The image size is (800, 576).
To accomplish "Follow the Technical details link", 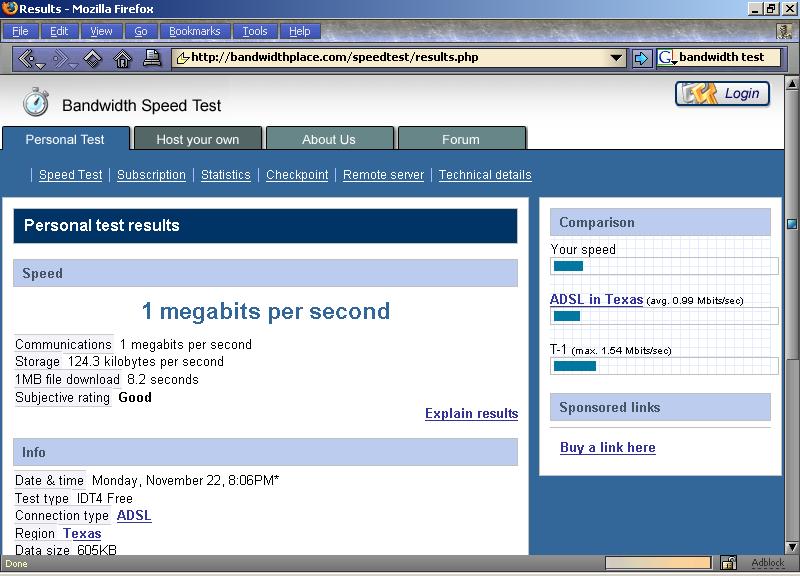I will point(485,175).
